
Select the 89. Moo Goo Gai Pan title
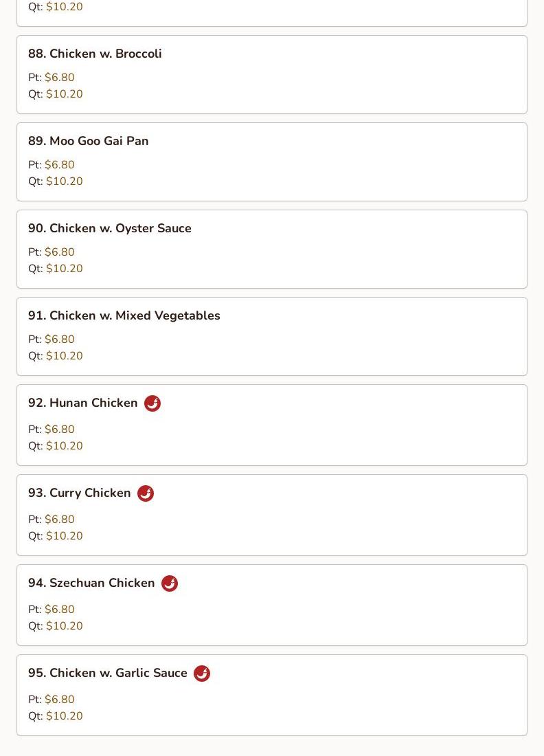[88, 141]
